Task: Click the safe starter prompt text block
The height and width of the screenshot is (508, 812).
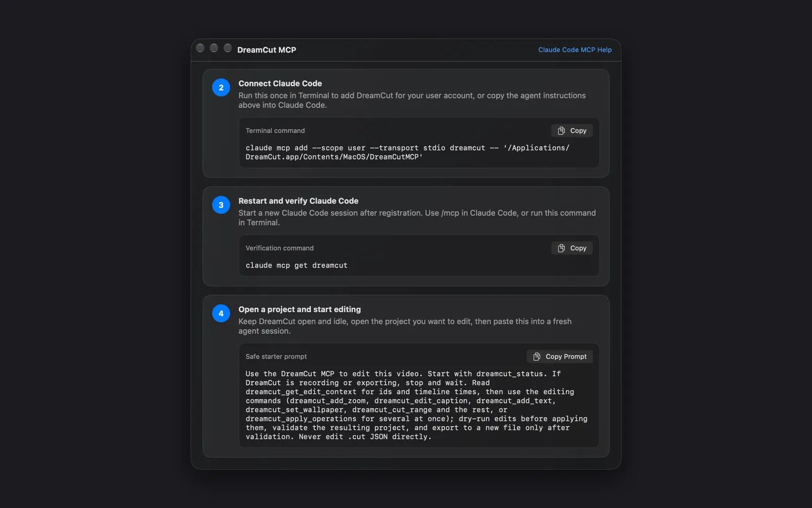Action: click(416, 405)
